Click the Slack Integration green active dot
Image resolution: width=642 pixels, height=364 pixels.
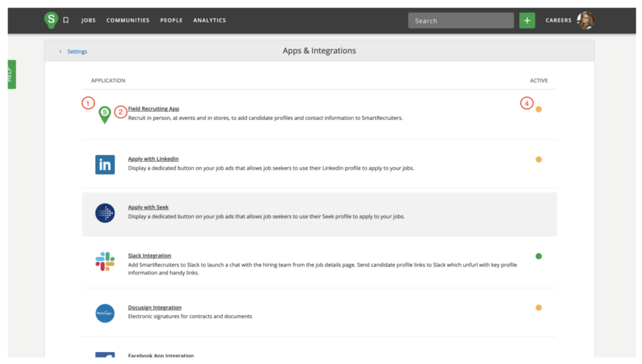click(x=539, y=256)
